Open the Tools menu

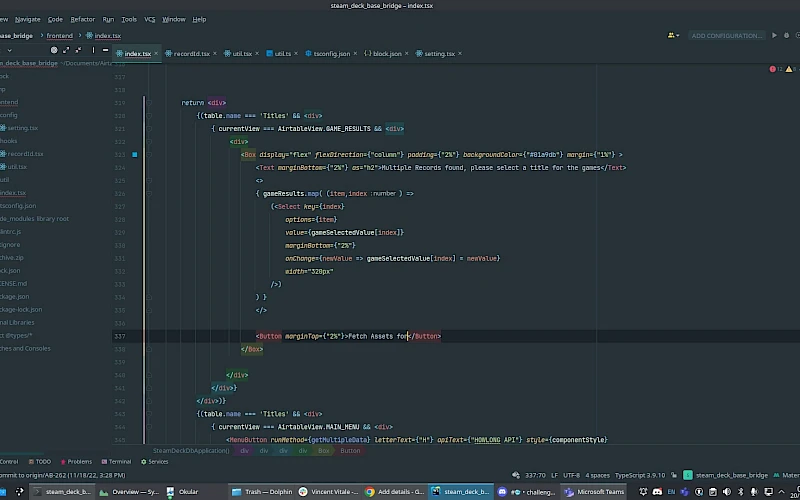point(129,19)
